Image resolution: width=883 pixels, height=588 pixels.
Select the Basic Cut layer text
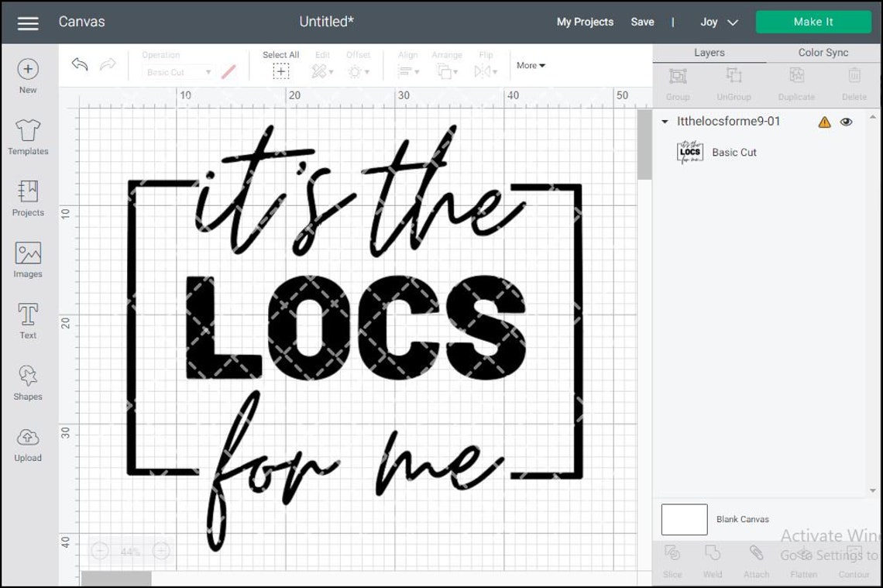click(734, 152)
